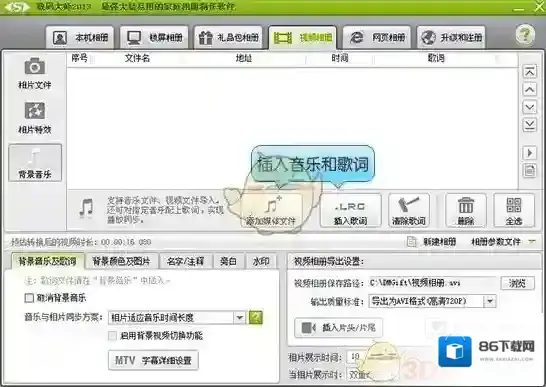
Task: Select the 视频相册 tab
Action: pyautogui.click(x=303, y=37)
